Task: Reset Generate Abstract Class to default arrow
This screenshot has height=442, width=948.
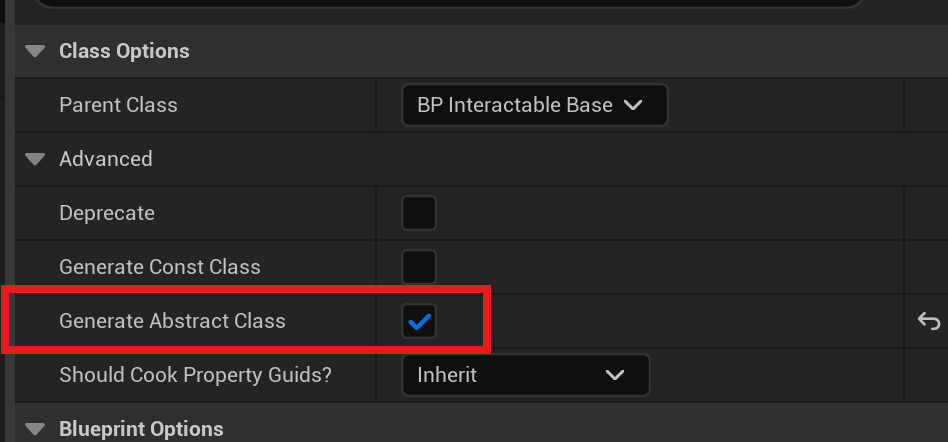Action: (x=929, y=321)
